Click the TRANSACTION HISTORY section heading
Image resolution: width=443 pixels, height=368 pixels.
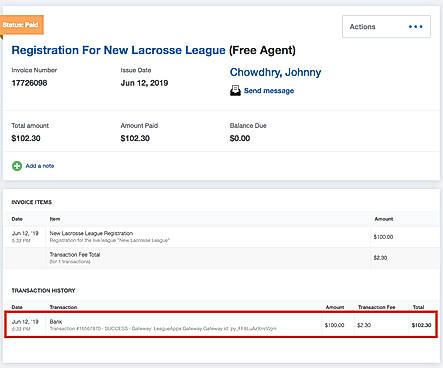[43, 291]
